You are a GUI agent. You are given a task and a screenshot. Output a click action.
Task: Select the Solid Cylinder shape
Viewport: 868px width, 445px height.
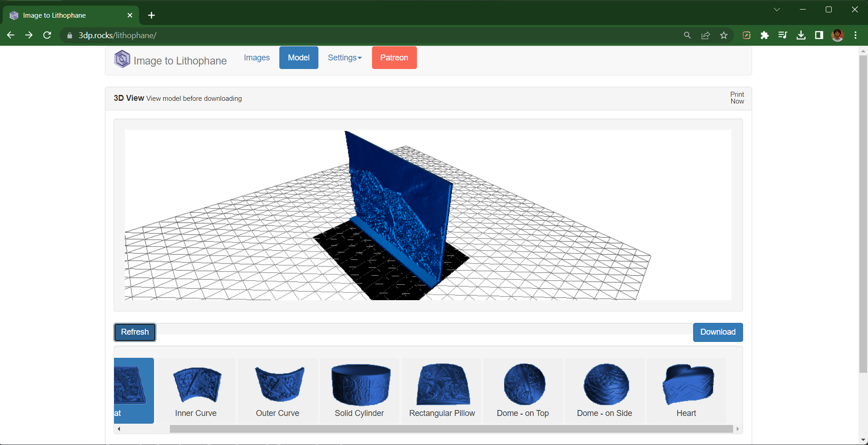pos(359,391)
